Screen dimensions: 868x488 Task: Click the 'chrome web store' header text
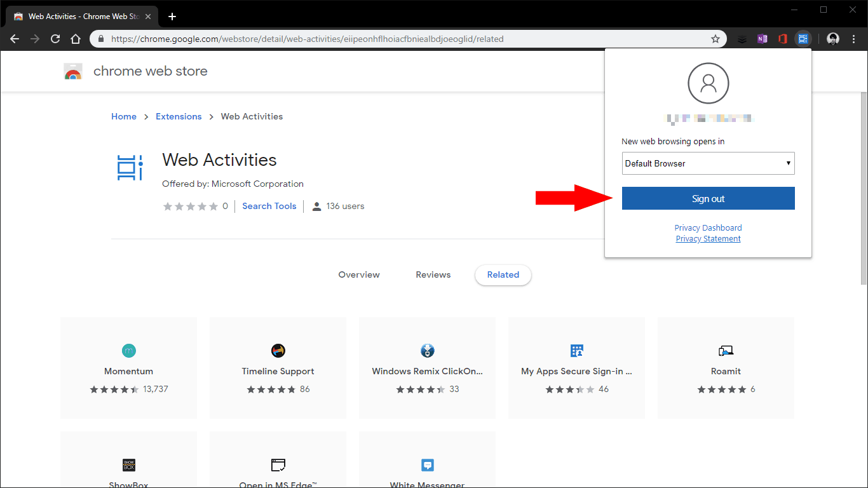151,71
